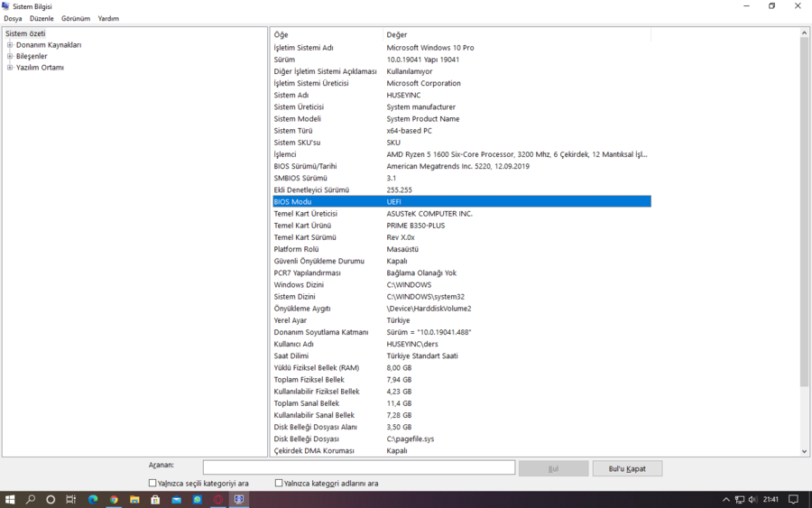The image size is (812, 508).
Task: Expand the Bileşenler tree node
Action: 10,57
